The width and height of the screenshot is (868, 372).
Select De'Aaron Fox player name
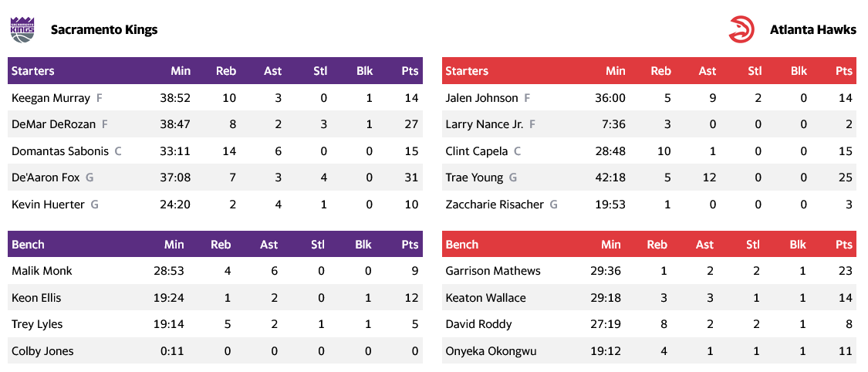click(x=46, y=178)
